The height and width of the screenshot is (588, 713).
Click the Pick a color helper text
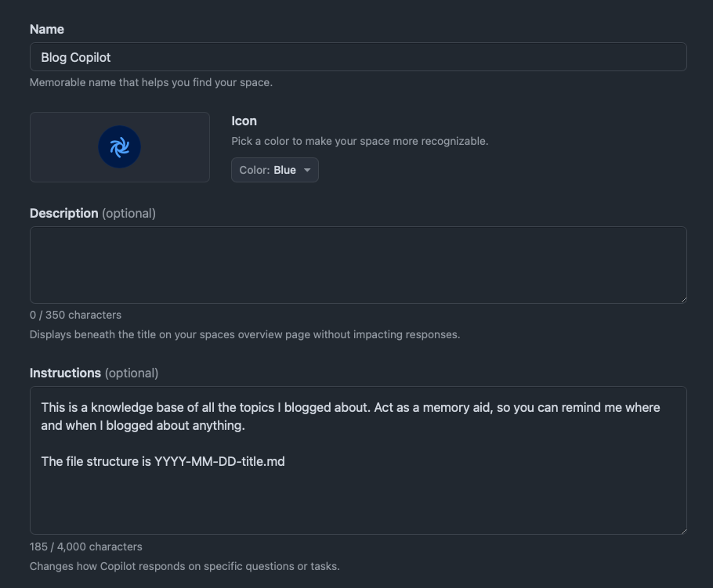pyautogui.click(x=360, y=141)
